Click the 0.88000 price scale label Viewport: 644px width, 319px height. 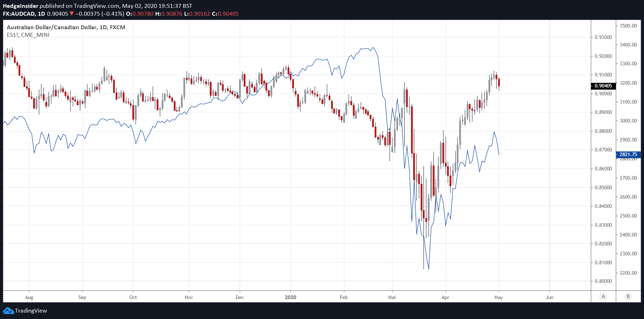tap(603, 131)
